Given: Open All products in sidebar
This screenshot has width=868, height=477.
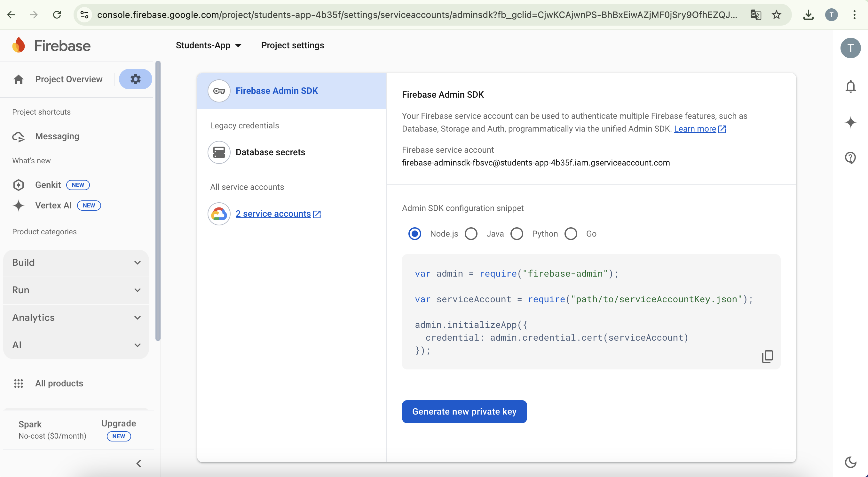Looking at the screenshot, I should point(59,383).
